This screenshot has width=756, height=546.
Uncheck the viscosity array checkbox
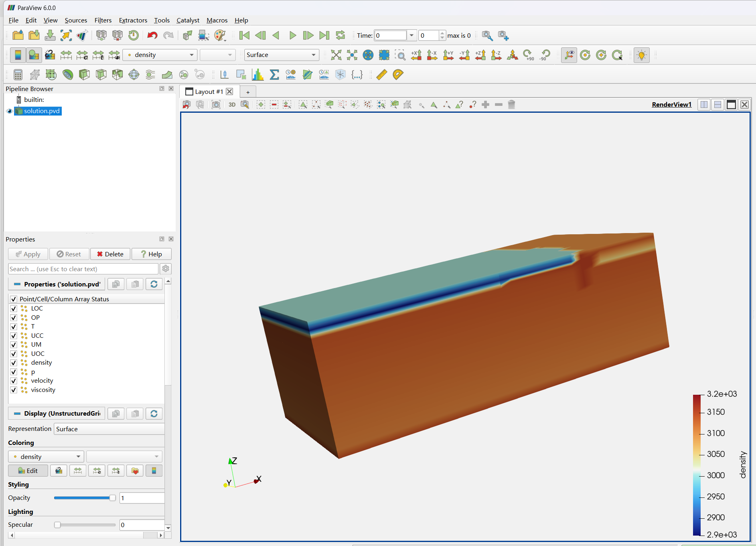pos(14,390)
